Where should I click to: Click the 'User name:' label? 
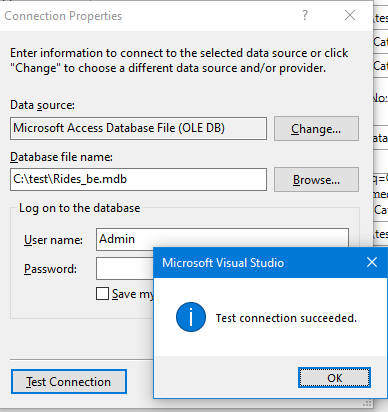tap(53, 240)
